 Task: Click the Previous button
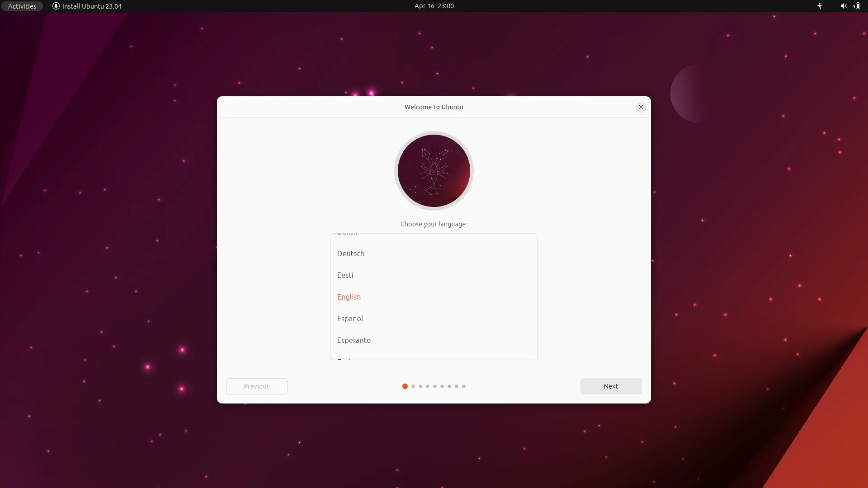pos(256,386)
